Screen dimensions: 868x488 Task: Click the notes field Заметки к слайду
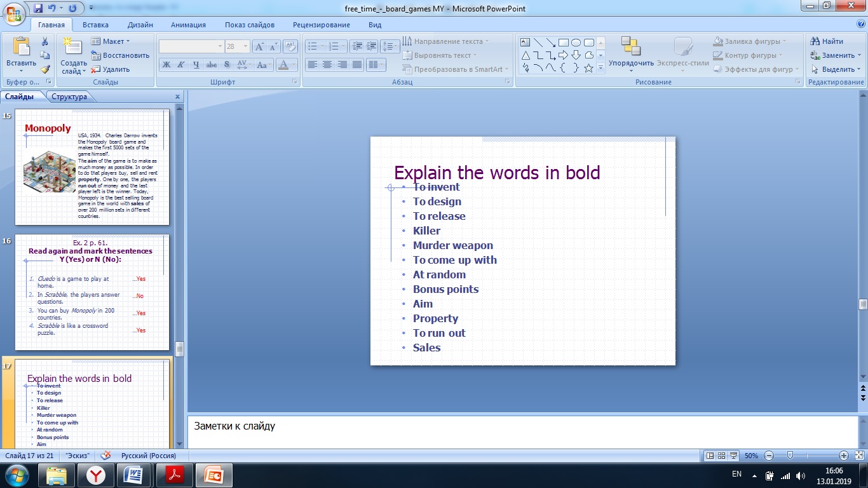tap(522, 431)
